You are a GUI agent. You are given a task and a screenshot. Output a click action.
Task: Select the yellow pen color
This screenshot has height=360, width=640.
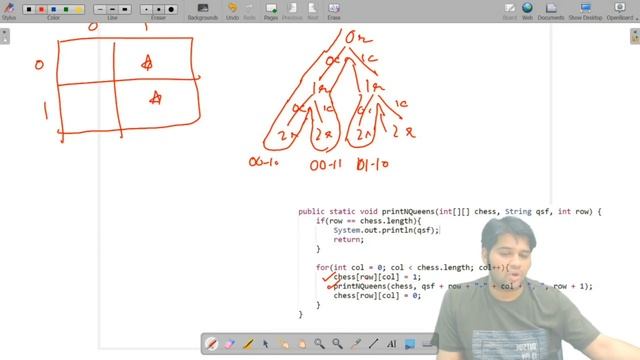point(78,9)
